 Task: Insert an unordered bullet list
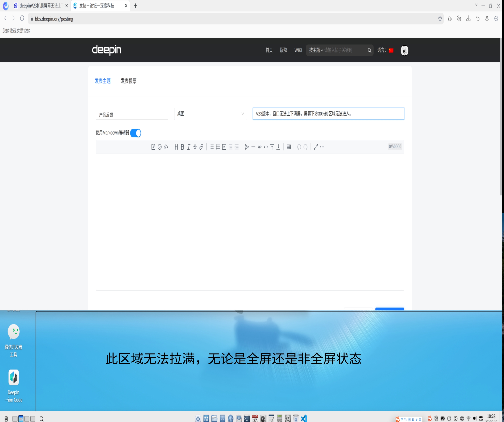[x=212, y=147]
